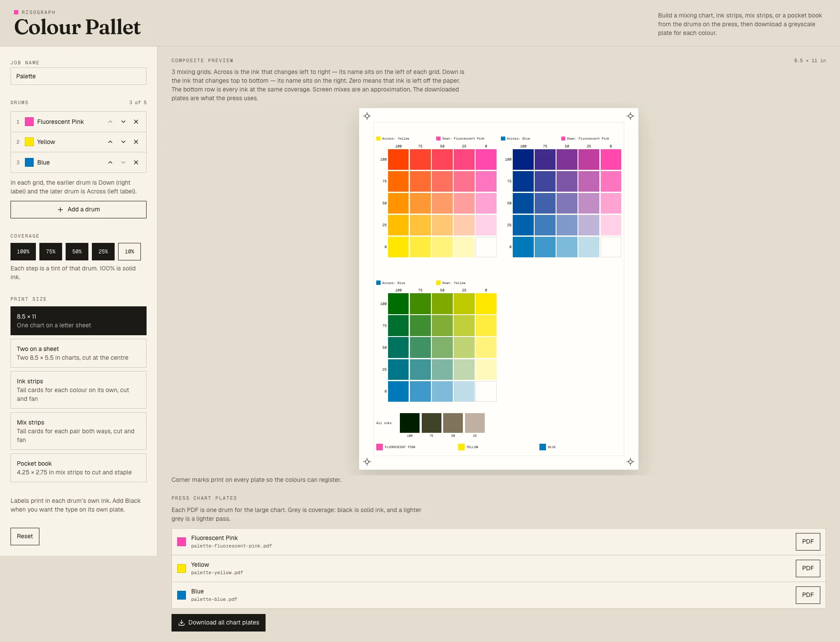Move Blue drum up
The height and width of the screenshot is (642, 840).
[110, 162]
